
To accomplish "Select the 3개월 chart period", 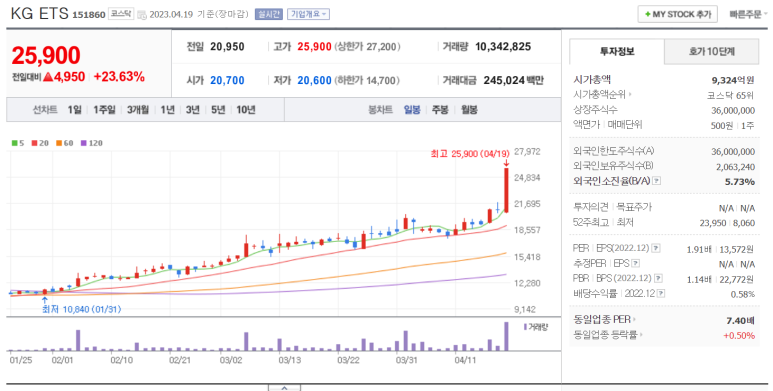I will pyautogui.click(x=138, y=109).
